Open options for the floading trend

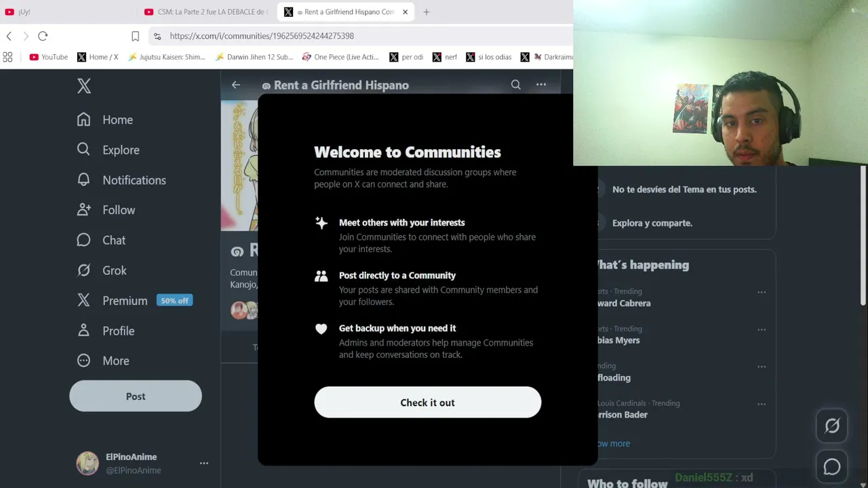pyautogui.click(x=762, y=367)
